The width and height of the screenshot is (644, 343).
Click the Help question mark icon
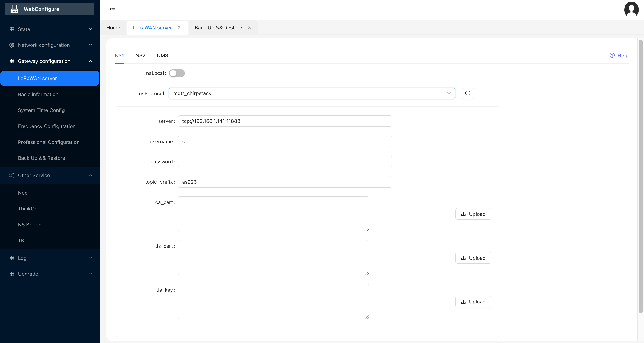(612, 55)
